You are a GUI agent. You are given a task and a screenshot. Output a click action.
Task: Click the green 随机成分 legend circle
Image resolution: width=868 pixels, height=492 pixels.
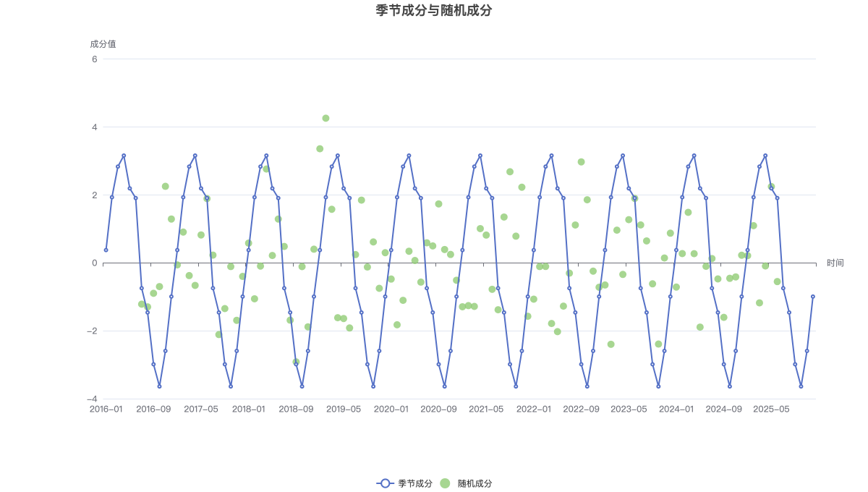coord(445,483)
